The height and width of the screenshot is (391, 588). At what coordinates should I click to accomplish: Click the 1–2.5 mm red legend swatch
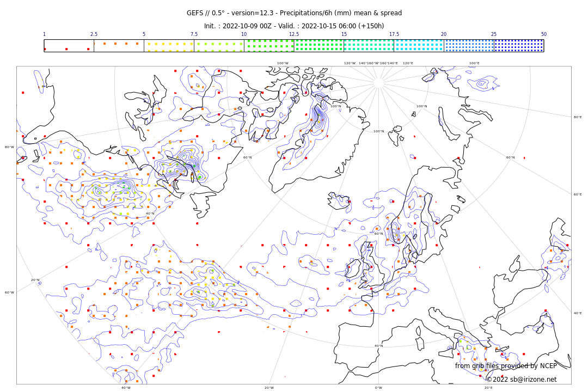(69, 46)
